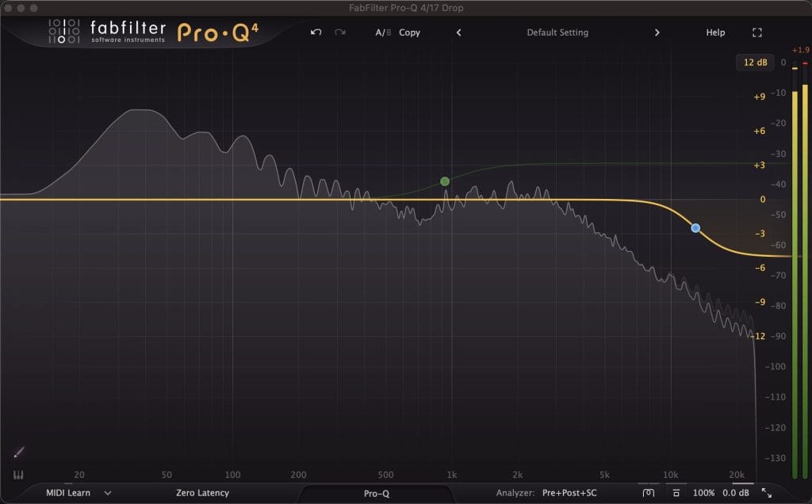Viewport: 812px width, 504px height.
Task: Expand the MIDI Learn dropdown arrow
Action: click(108, 493)
